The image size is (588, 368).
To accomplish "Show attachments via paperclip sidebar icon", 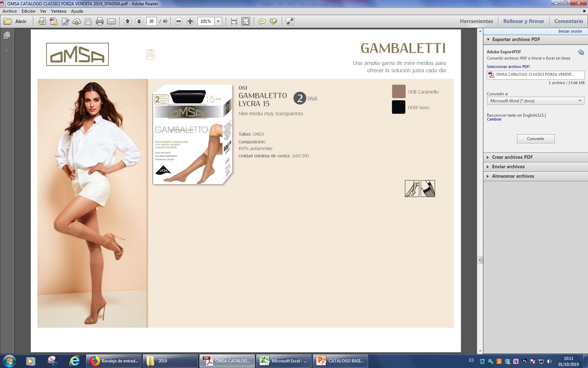I will 7,50.
